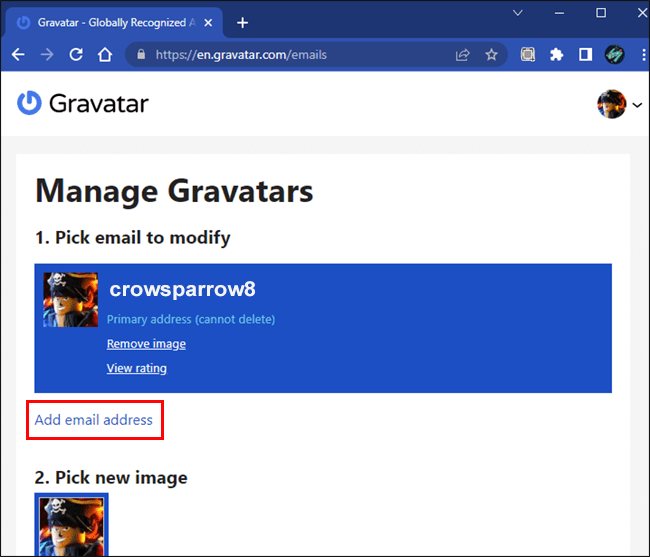Minimize the browser window
Viewport: 650px width, 557px height.
[x=559, y=13]
